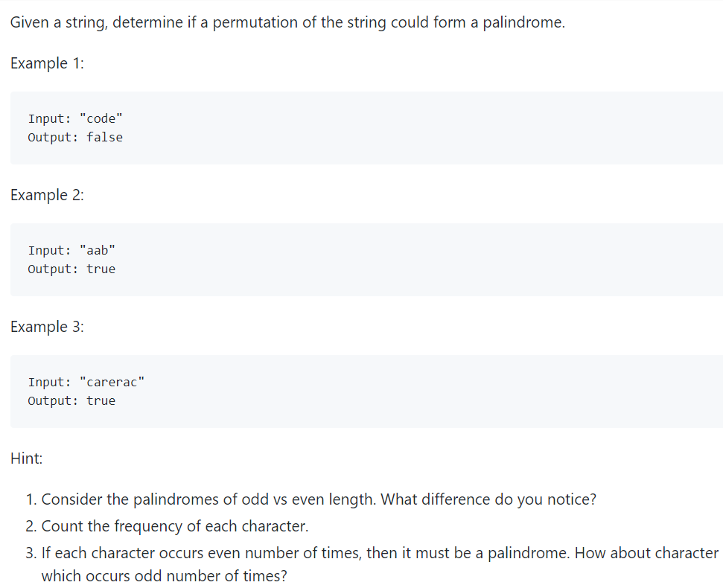Click hint 1 about odd vs even length
The width and height of the screenshot is (723, 588).
(319, 499)
